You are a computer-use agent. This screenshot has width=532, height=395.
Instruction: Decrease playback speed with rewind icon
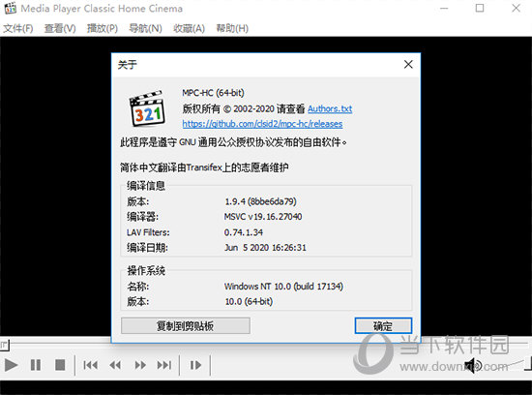115,365
